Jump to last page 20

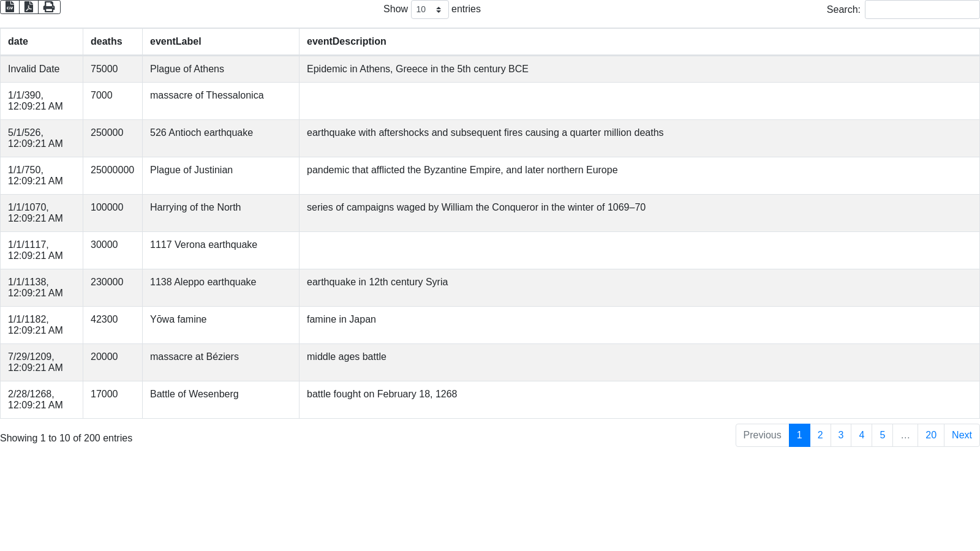pos(931,435)
